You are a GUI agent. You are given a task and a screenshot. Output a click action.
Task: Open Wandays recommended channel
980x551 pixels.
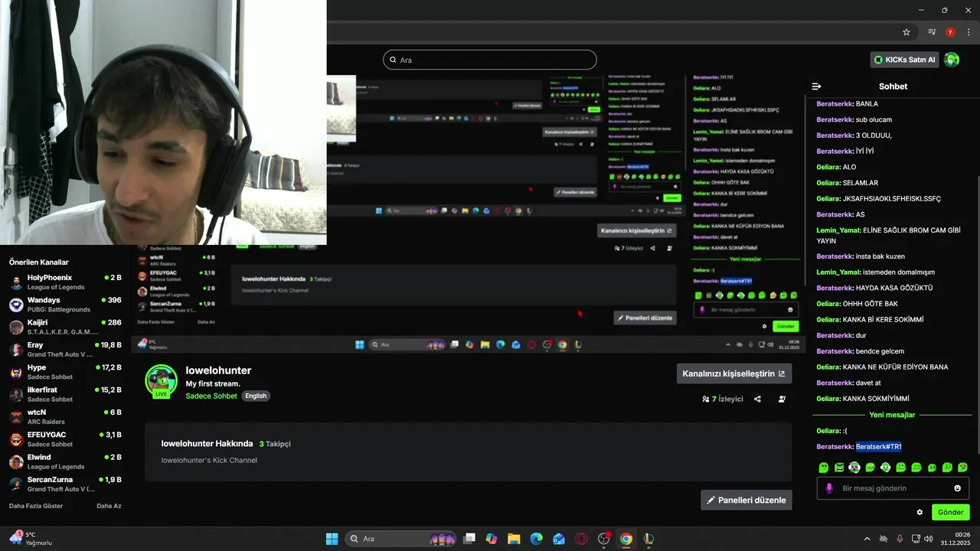click(65, 305)
